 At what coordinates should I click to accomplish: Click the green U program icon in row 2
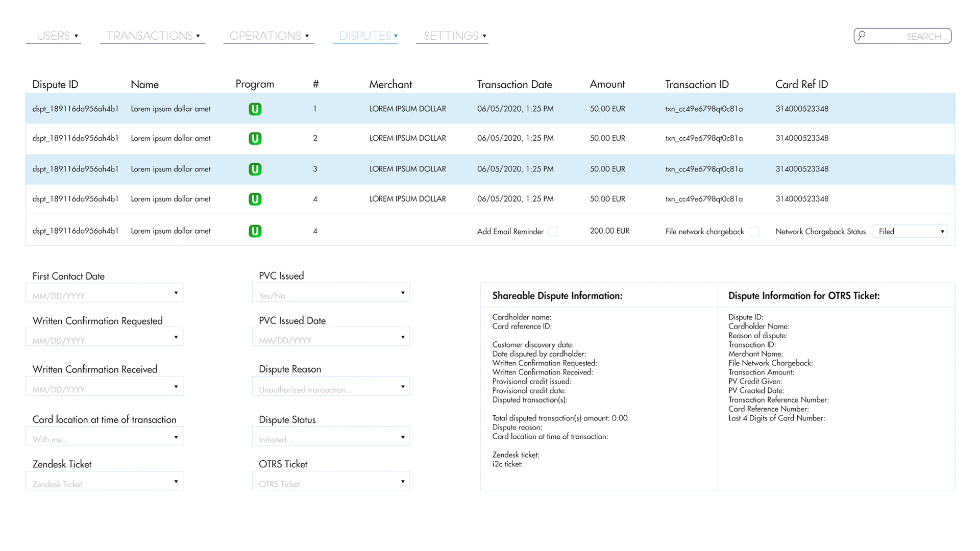pos(255,138)
